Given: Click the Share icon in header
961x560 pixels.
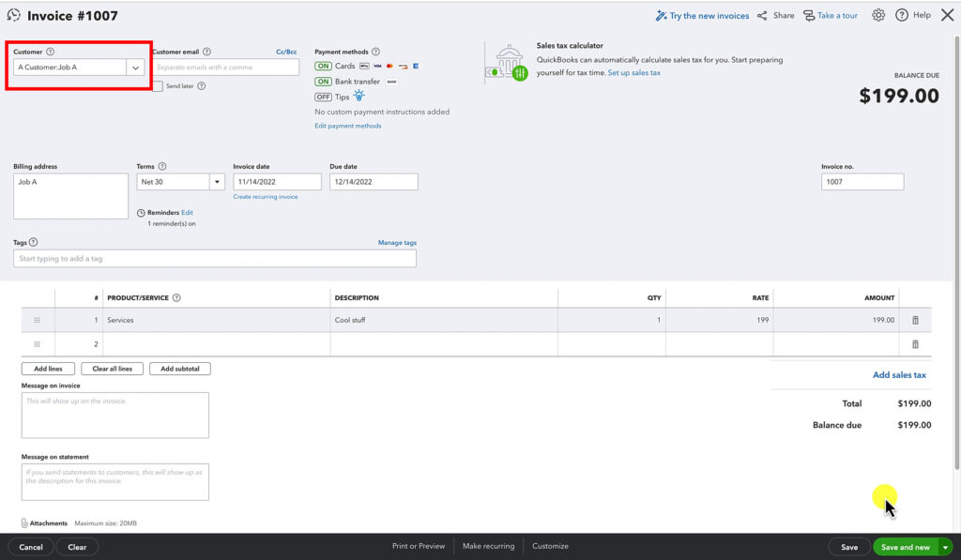Looking at the screenshot, I should [x=762, y=16].
